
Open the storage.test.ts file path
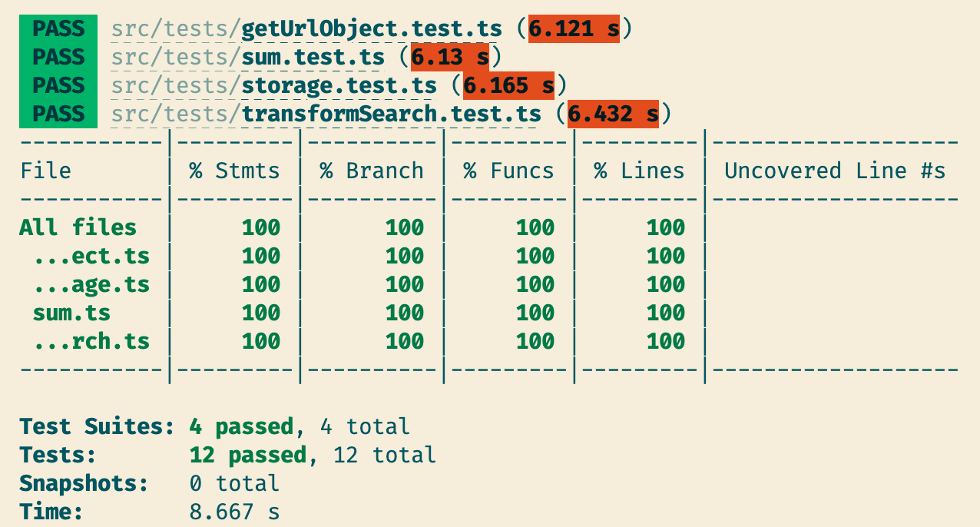click(x=274, y=86)
